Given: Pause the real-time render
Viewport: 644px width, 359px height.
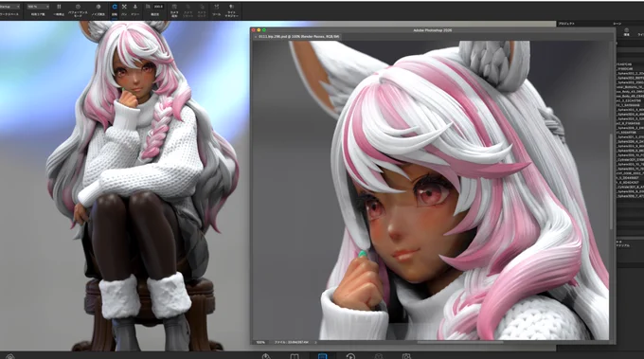Looking at the screenshot, I should 59,7.
